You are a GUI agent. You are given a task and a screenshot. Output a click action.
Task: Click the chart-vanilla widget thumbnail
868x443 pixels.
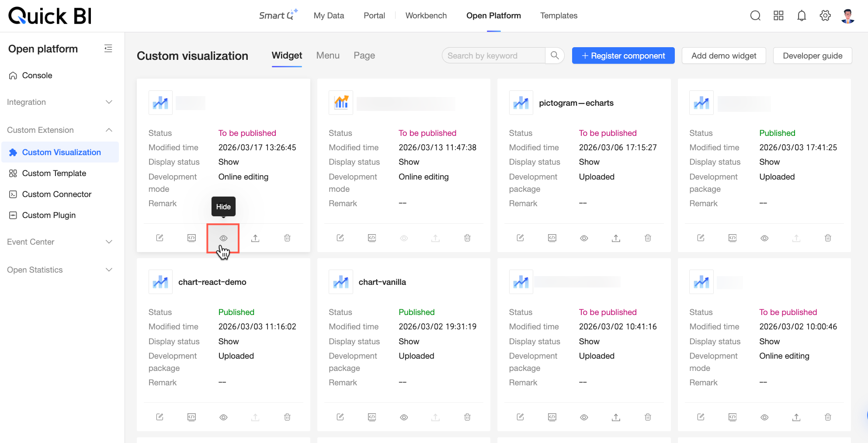pyautogui.click(x=341, y=282)
